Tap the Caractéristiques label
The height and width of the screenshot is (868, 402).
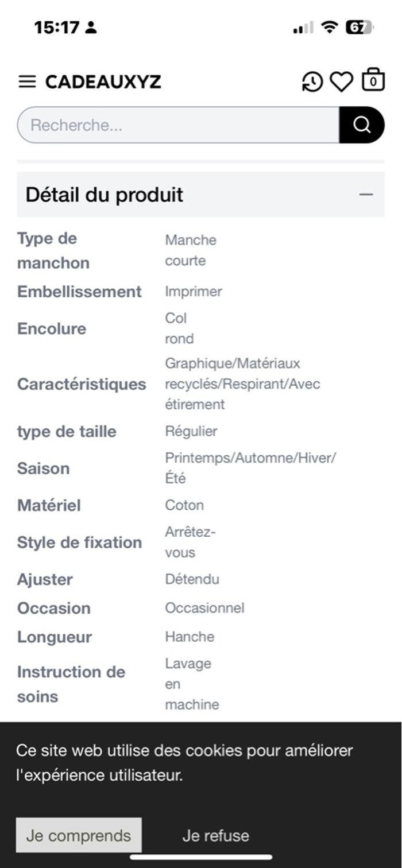pyautogui.click(x=82, y=384)
